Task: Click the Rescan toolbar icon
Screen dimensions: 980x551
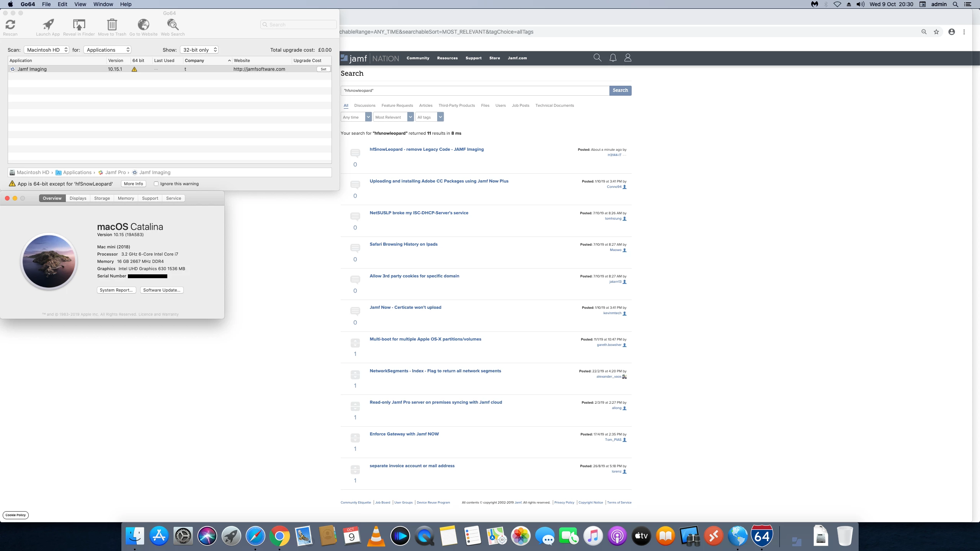Action: [x=10, y=25]
